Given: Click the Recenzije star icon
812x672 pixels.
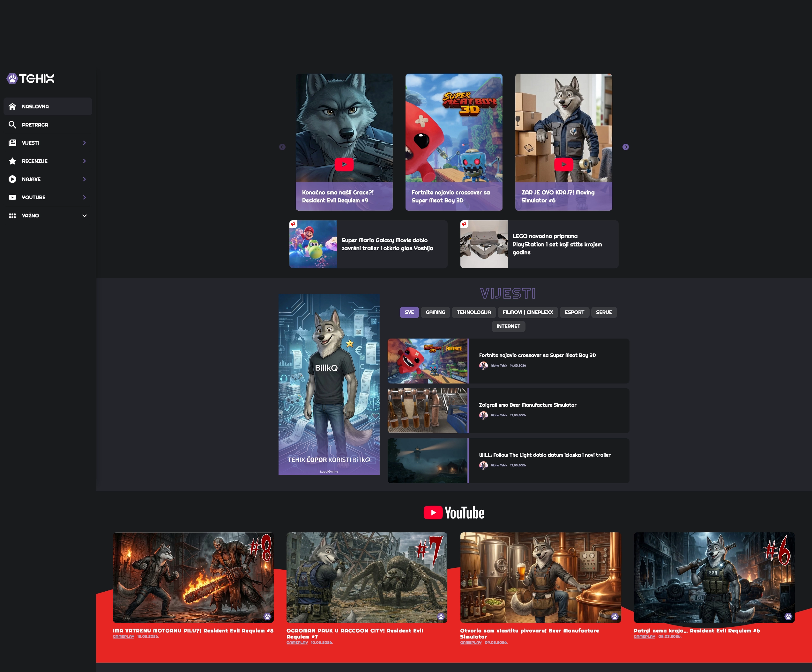Looking at the screenshot, I should pos(12,161).
